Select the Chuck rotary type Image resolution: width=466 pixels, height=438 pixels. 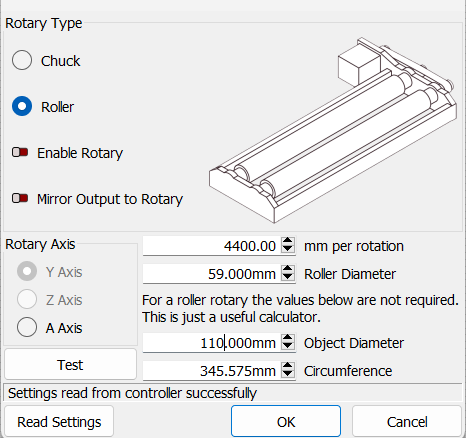pos(22,60)
